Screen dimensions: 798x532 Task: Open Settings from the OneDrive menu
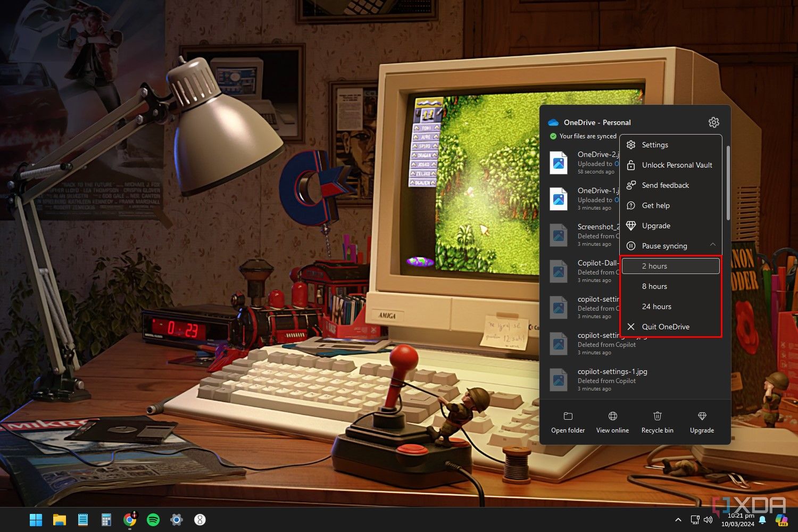click(x=671, y=145)
